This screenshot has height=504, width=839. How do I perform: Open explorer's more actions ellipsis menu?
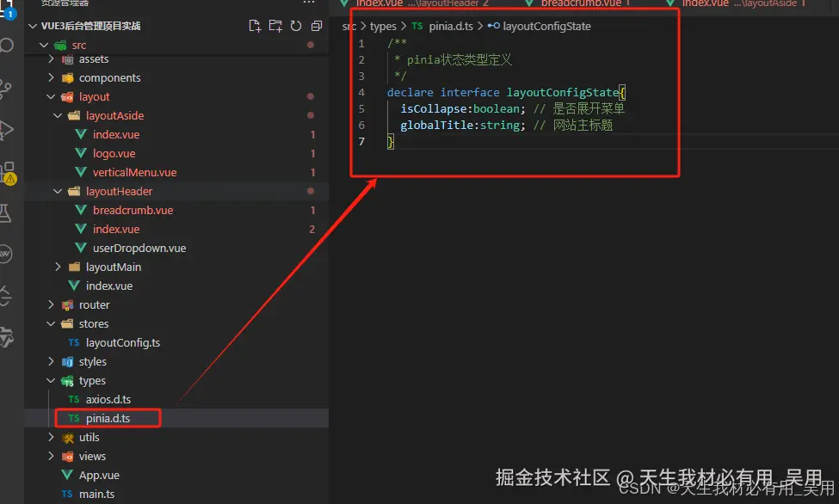pyautogui.click(x=309, y=3)
